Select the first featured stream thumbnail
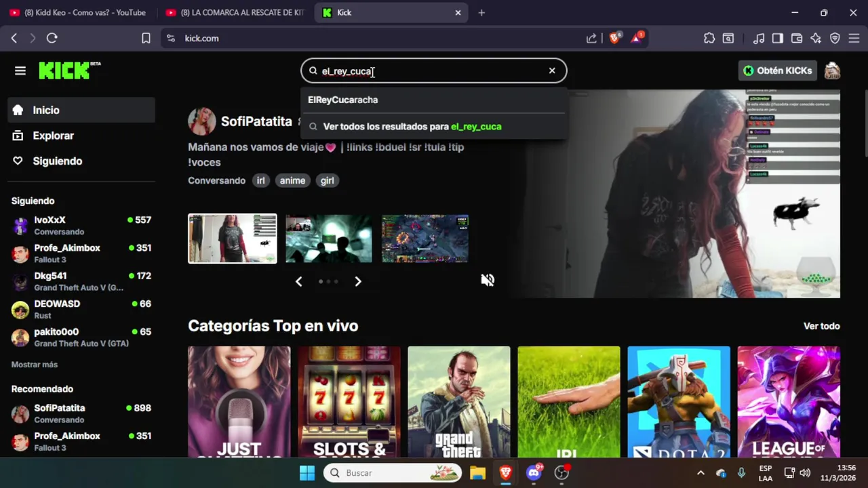868x488 pixels. click(232, 239)
